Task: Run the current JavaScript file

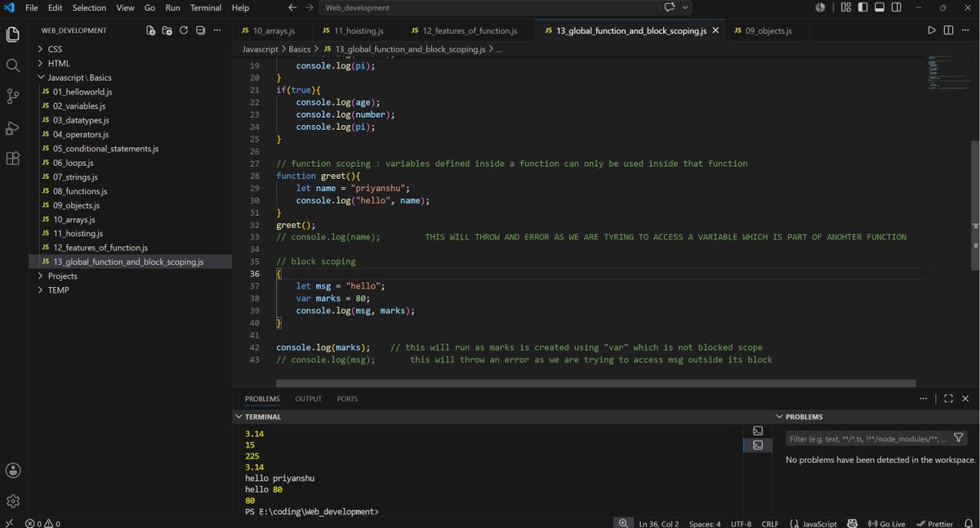Action: pyautogui.click(x=932, y=30)
